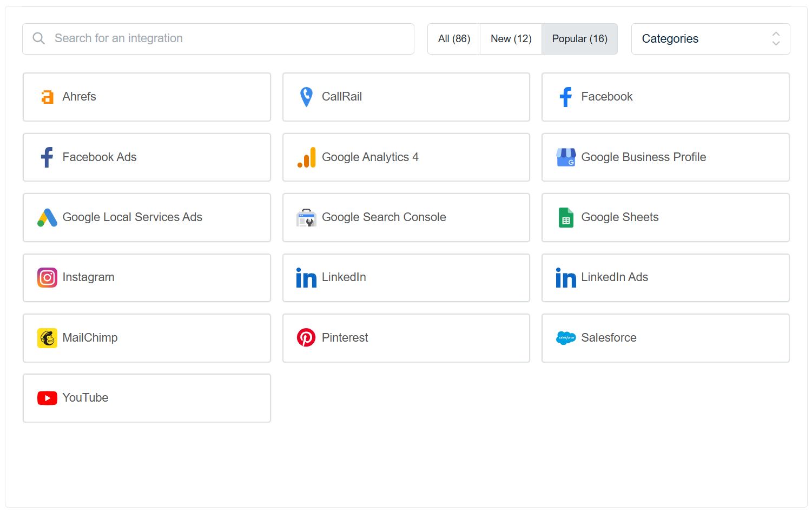
Task: Click the Categories up-down chevron arrows
Action: 776,38
